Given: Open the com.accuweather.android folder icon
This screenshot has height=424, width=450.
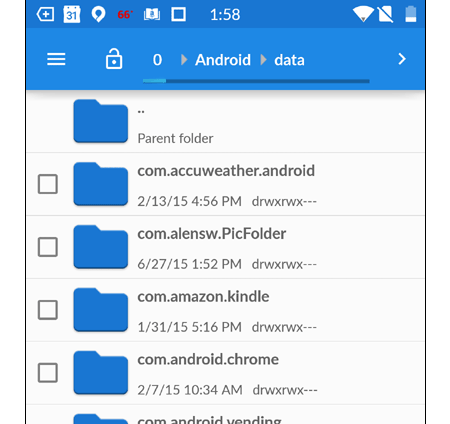Looking at the screenshot, I should tap(101, 184).
